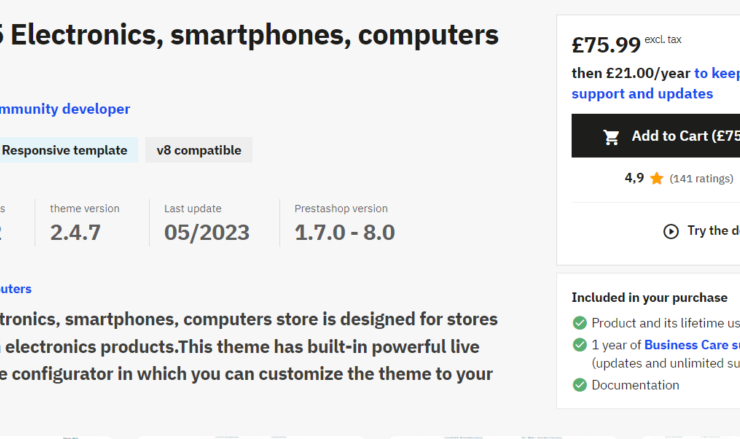740x439 pixels.
Task: Click the shopping cart icon
Action: (x=612, y=137)
